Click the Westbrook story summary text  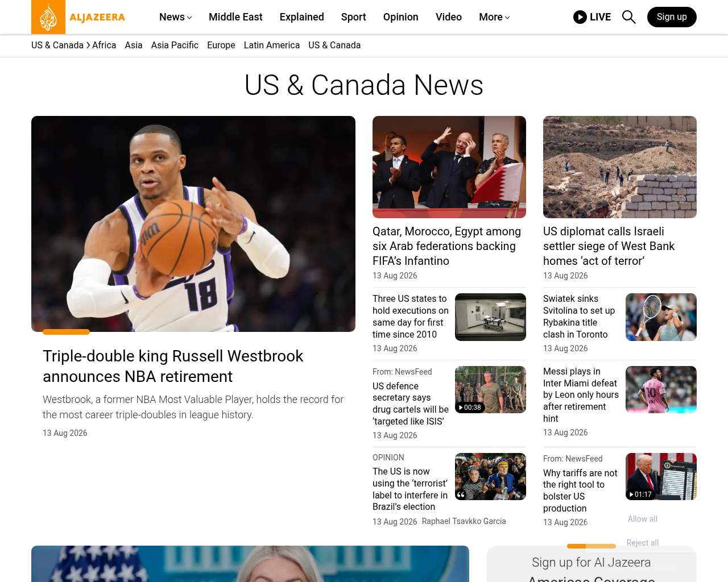[x=193, y=407]
